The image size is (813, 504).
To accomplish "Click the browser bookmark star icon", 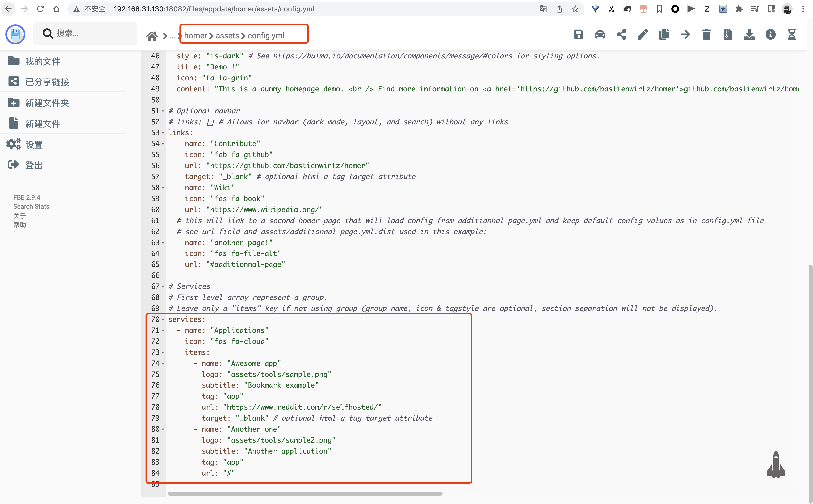I will pos(575,9).
